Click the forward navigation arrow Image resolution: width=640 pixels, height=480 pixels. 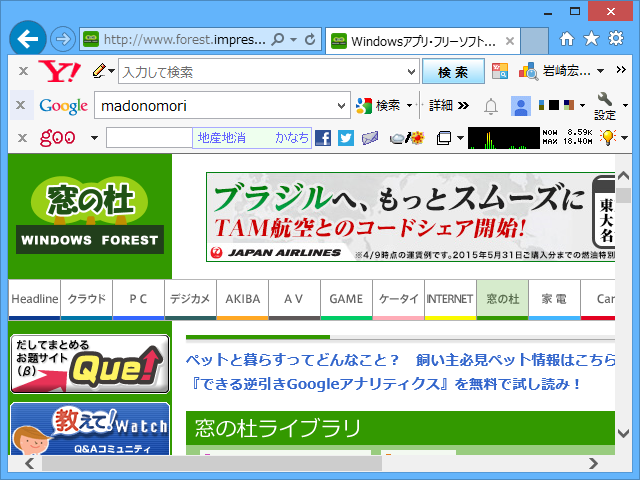tap(63, 40)
